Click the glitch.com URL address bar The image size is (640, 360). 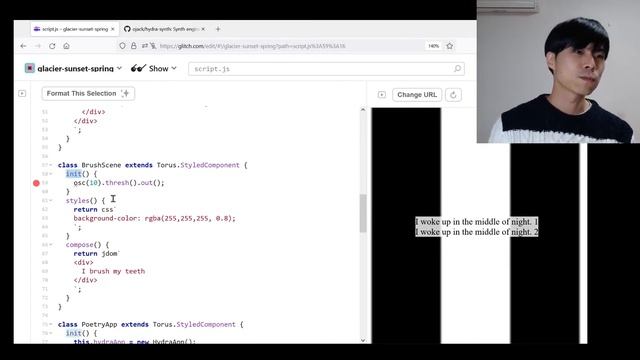pyautogui.click(x=252, y=46)
